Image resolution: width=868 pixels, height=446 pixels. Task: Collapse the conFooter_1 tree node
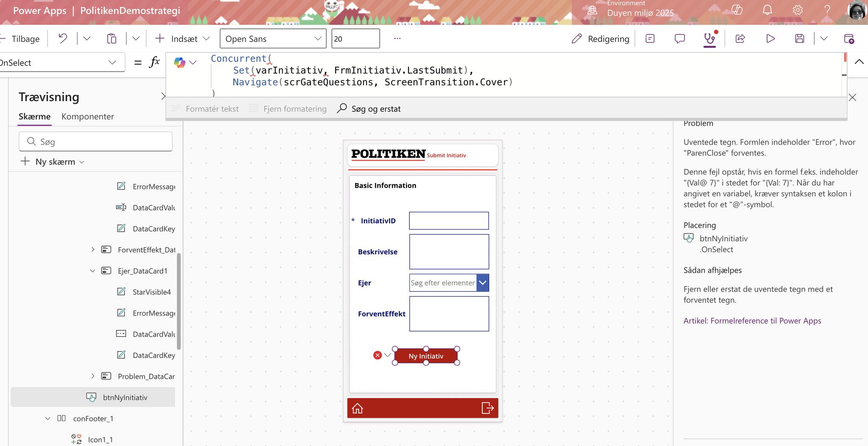[48, 418]
